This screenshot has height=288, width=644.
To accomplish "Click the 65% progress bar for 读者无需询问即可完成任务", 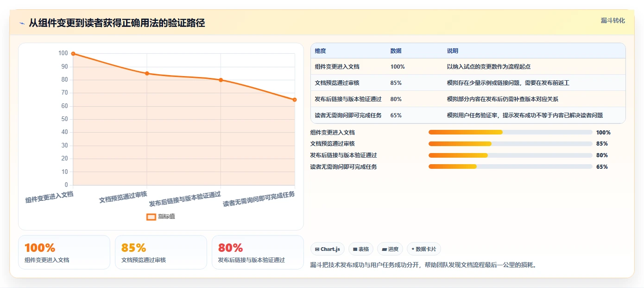I will (511, 166).
